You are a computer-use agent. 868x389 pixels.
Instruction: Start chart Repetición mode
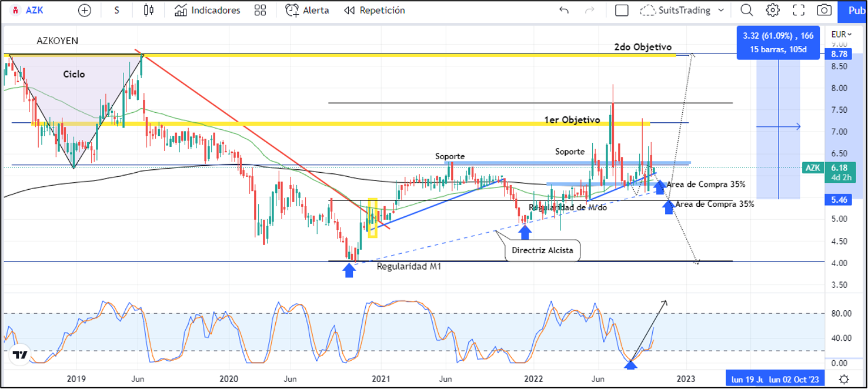[x=373, y=10]
